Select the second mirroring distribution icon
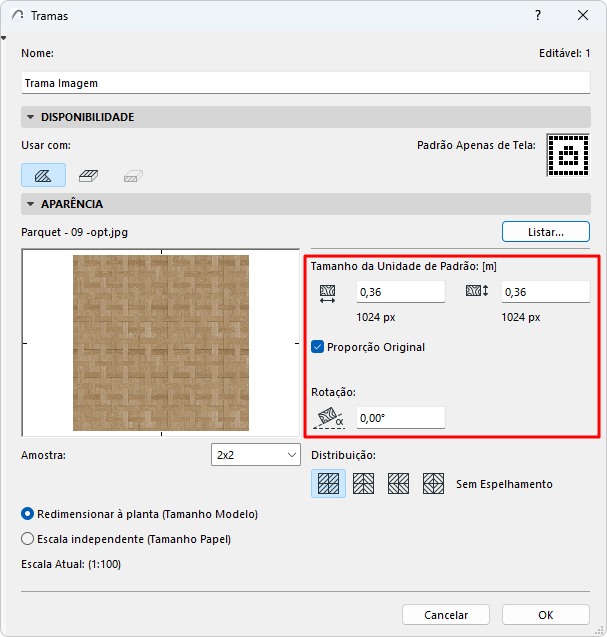 coord(363,483)
